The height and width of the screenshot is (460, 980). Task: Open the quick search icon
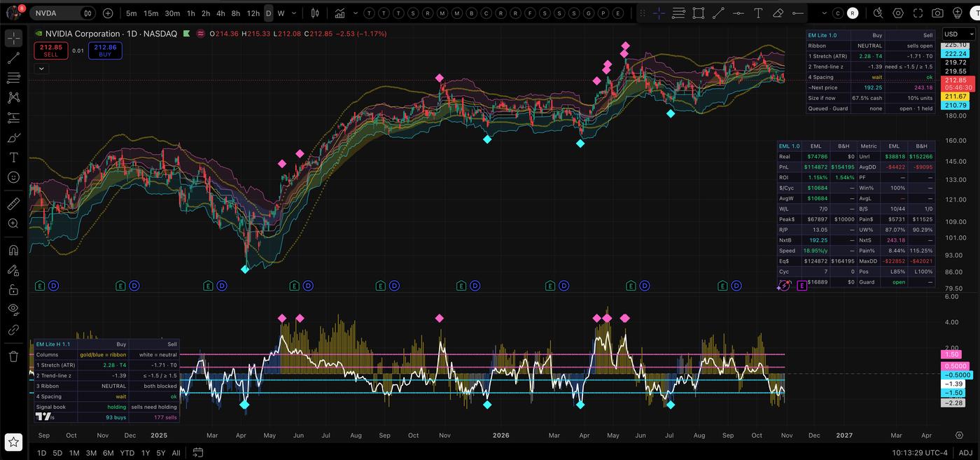point(878,13)
